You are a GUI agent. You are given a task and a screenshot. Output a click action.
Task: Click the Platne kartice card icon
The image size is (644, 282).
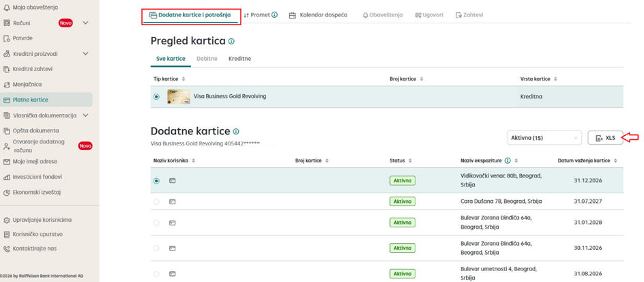pos(6,100)
